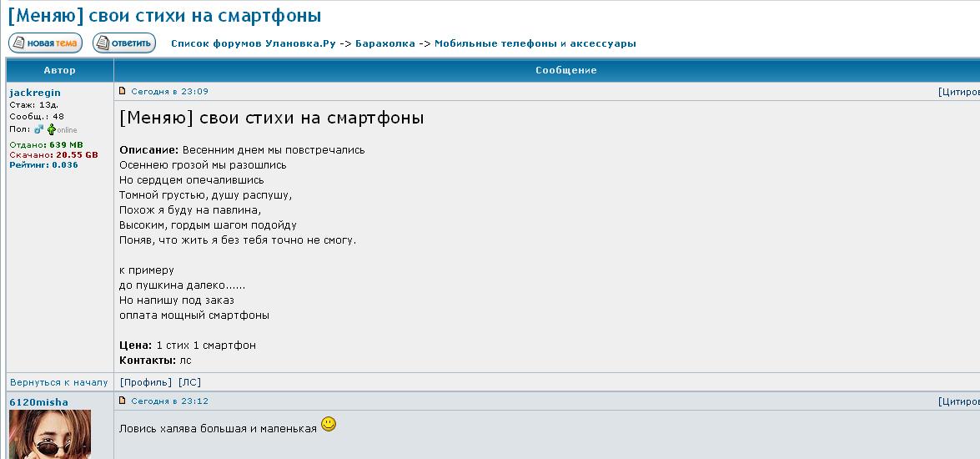Open the page title link about стихи на смартфоны
Image resolution: width=980 pixels, height=459 pixels.
point(164,15)
